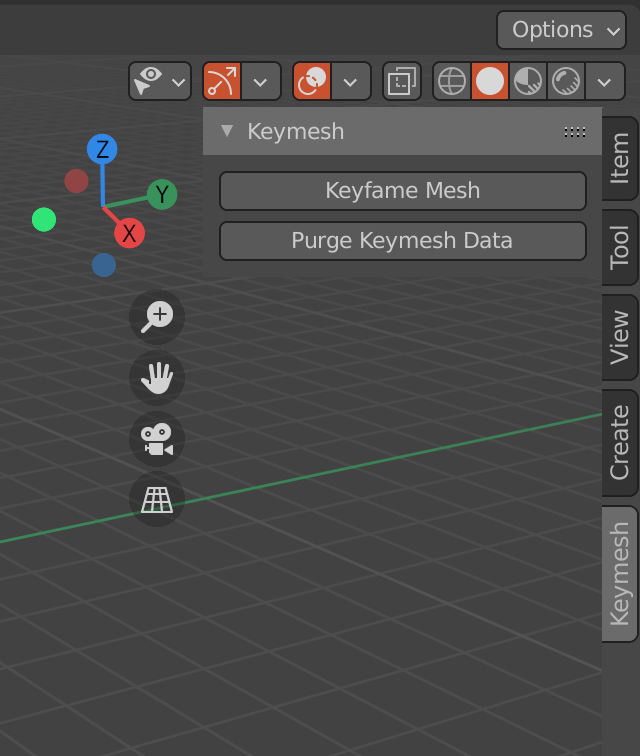Click the negative X dark red gizmo dot
640x756 pixels.
point(76,181)
